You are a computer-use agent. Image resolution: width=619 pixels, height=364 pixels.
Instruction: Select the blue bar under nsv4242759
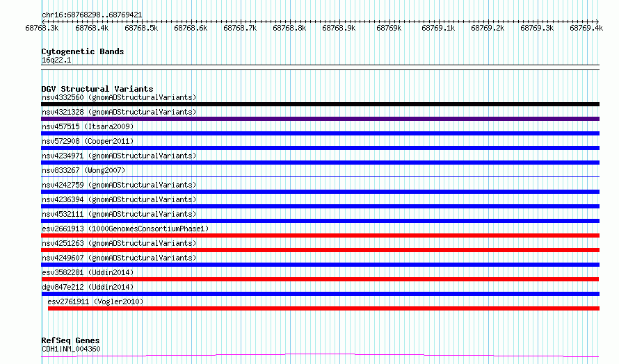point(320,192)
